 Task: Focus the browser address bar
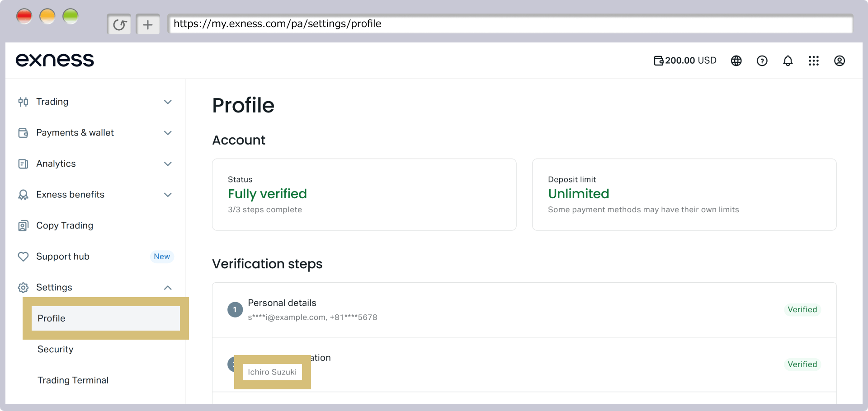coord(510,24)
